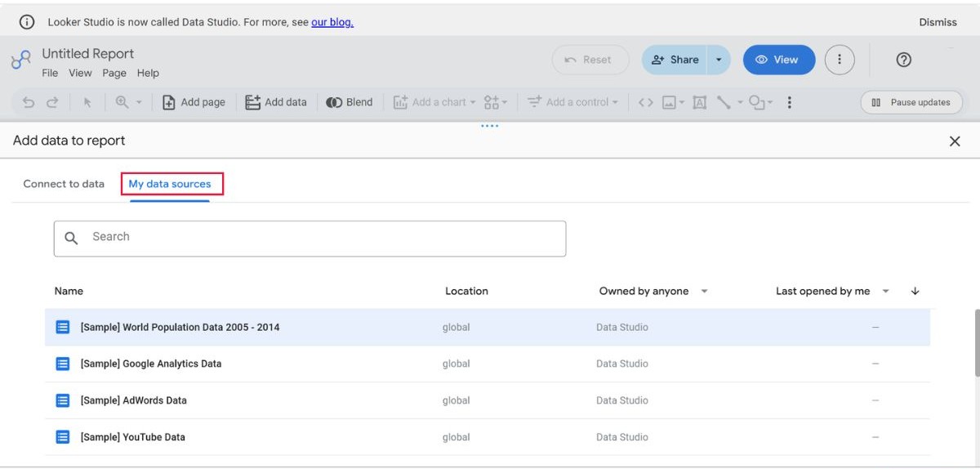The width and height of the screenshot is (980, 469).
Task: Click the Location column header
Action: (466, 291)
